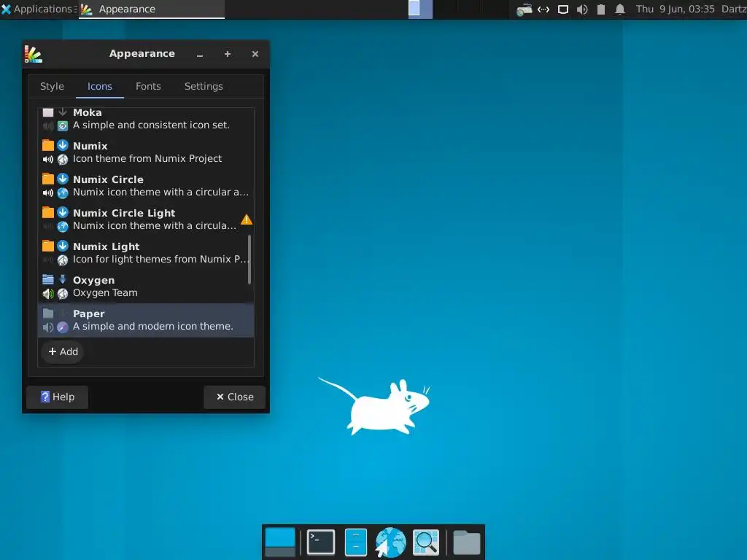Open notifications bell icon
This screenshot has height=560, width=747.
(620, 9)
